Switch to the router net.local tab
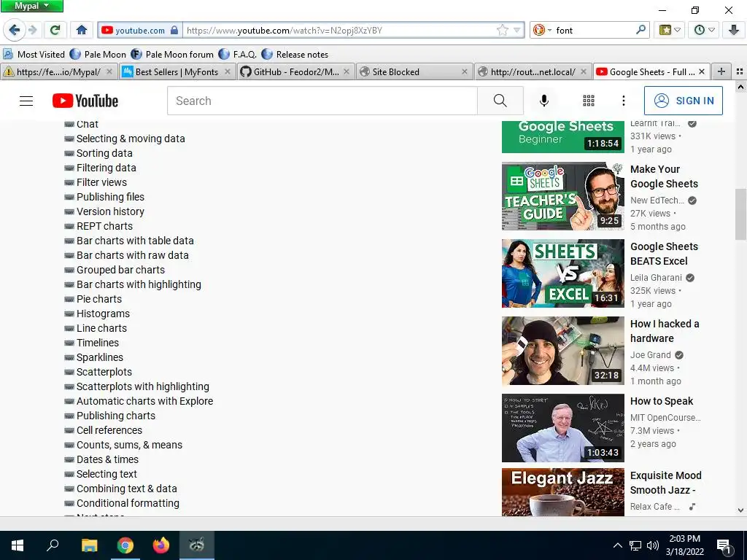Image resolution: width=747 pixels, height=560 pixels. pyautogui.click(x=533, y=72)
